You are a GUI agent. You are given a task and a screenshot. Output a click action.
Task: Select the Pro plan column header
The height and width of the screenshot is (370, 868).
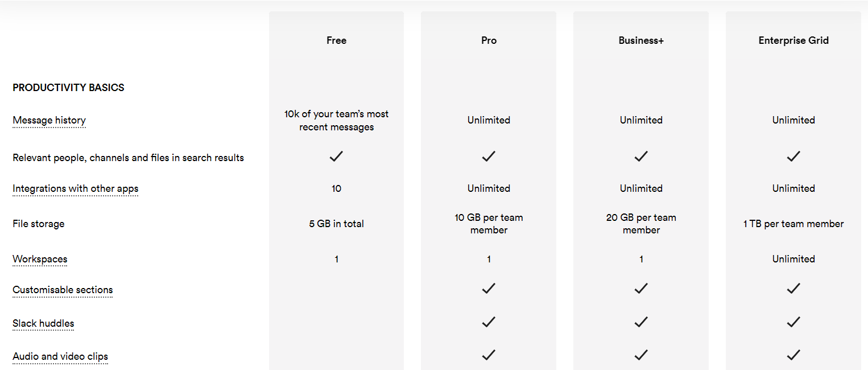[489, 40]
